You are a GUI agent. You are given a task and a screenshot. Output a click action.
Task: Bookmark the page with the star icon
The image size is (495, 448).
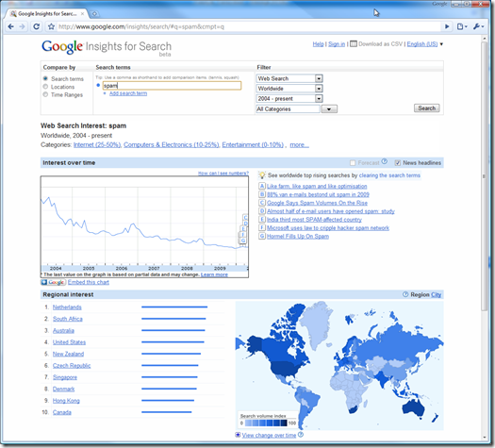(51, 26)
